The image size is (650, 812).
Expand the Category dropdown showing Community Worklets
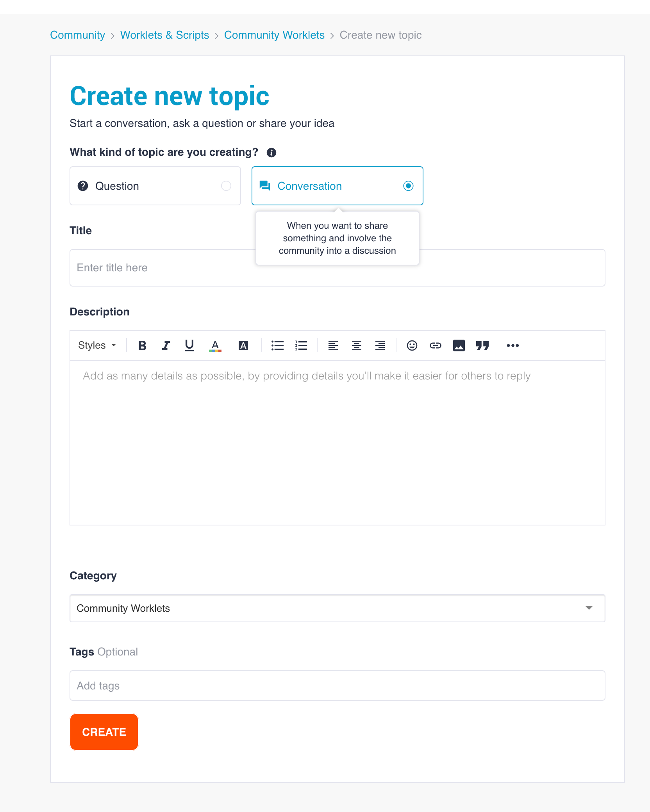tap(337, 608)
